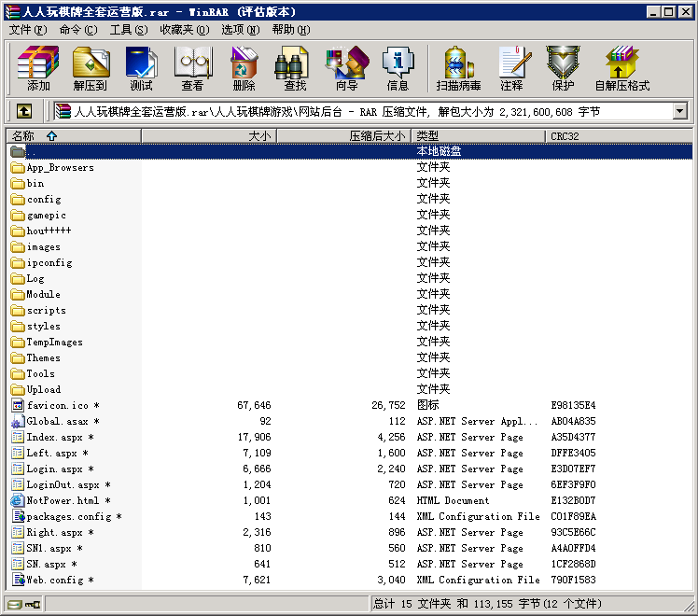Screen dimensions: 698x616
Task: Show archive 信息 (Info) icon
Action: pos(398,68)
